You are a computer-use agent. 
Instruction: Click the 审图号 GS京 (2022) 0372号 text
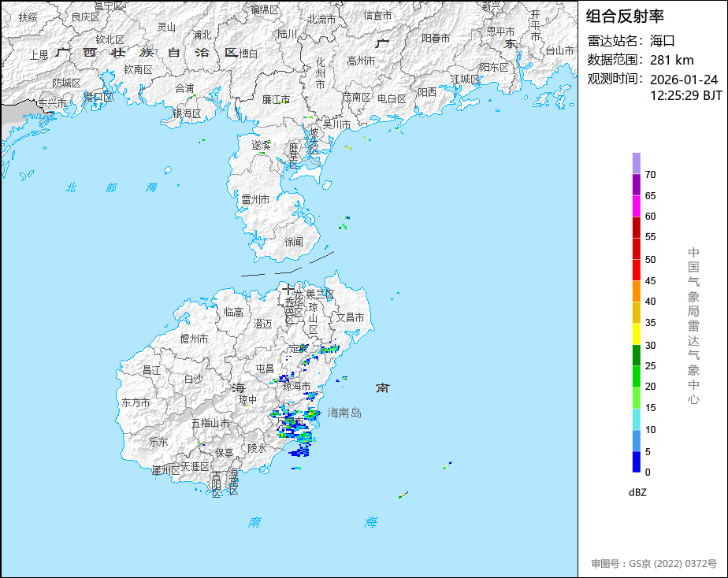coord(653,564)
